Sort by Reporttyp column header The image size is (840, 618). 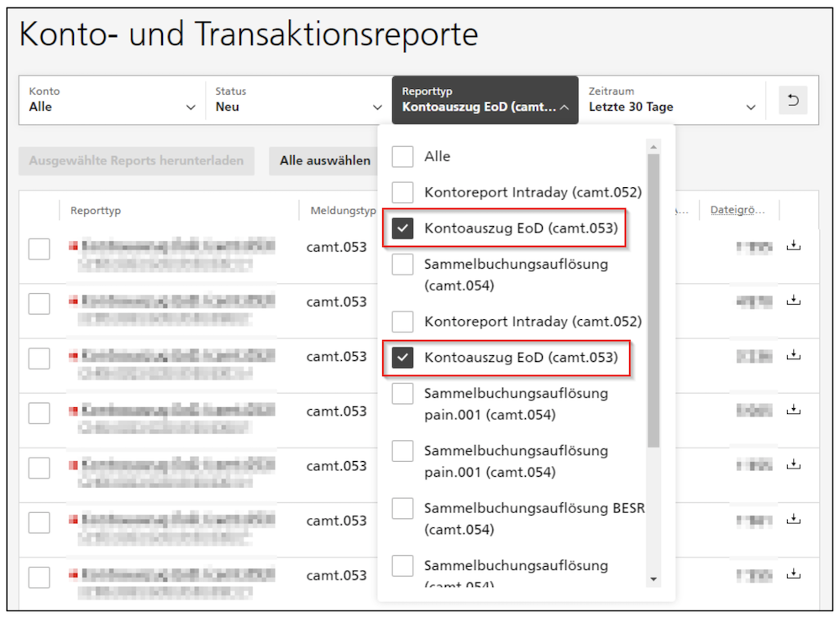(96, 211)
